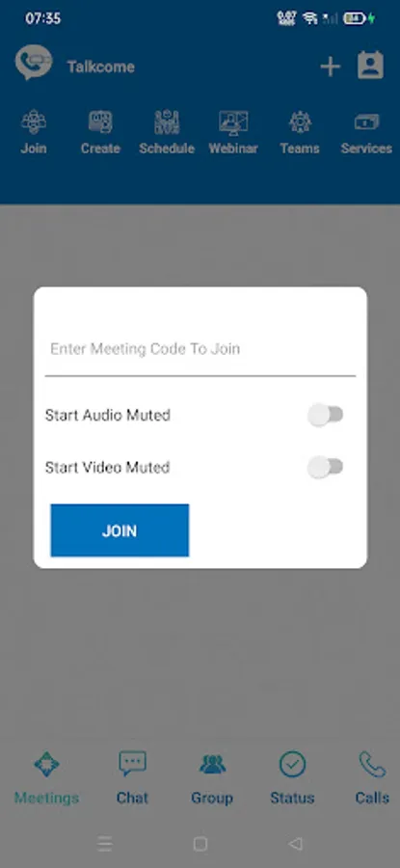400x868 pixels.
Task: Switch to the Chat tab
Action: (x=132, y=777)
